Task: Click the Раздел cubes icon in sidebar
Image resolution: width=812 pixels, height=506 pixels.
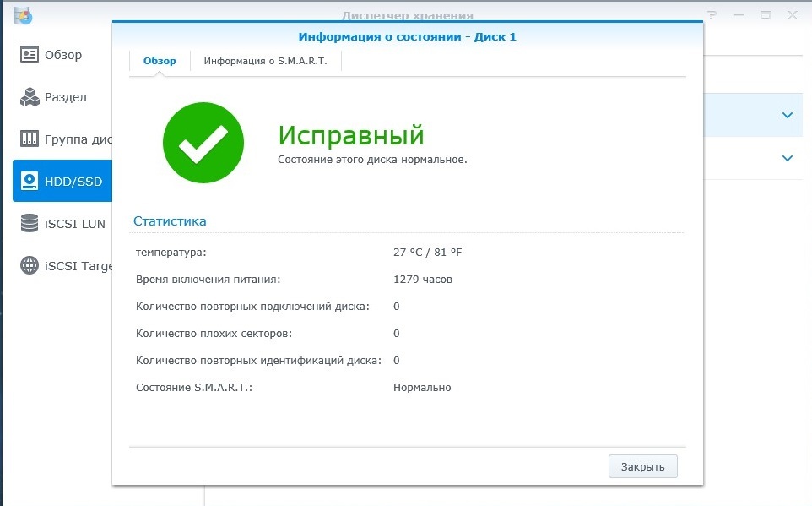Action: click(30, 97)
